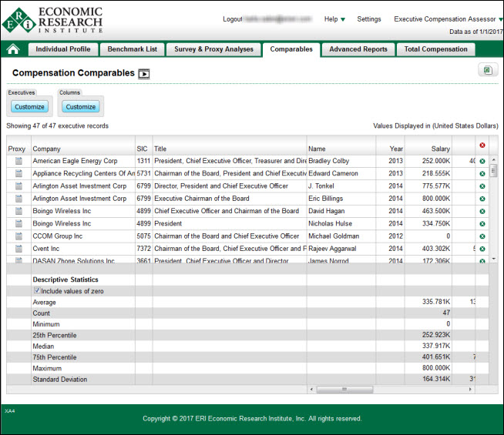Toggle Include values of zero checkbox

pos(37,291)
